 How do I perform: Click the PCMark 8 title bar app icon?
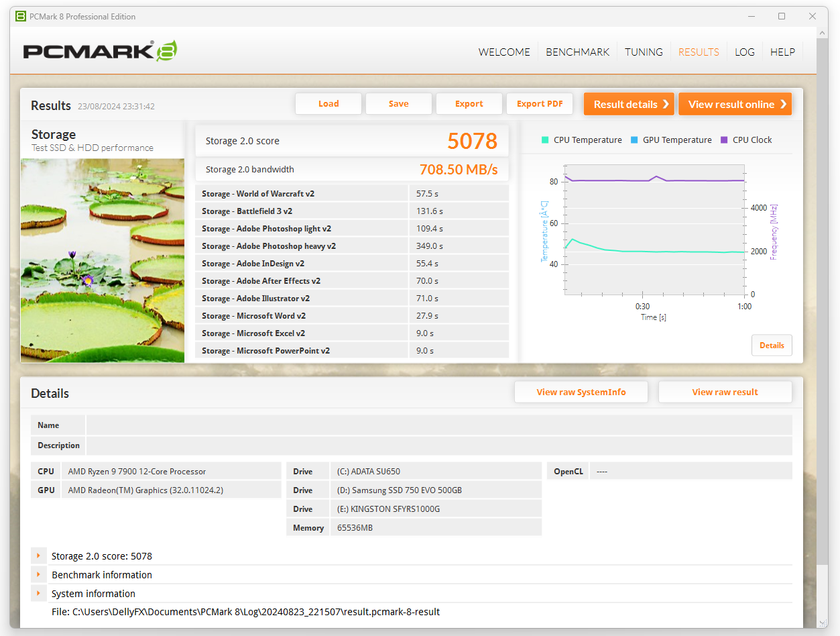[x=21, y=16]
